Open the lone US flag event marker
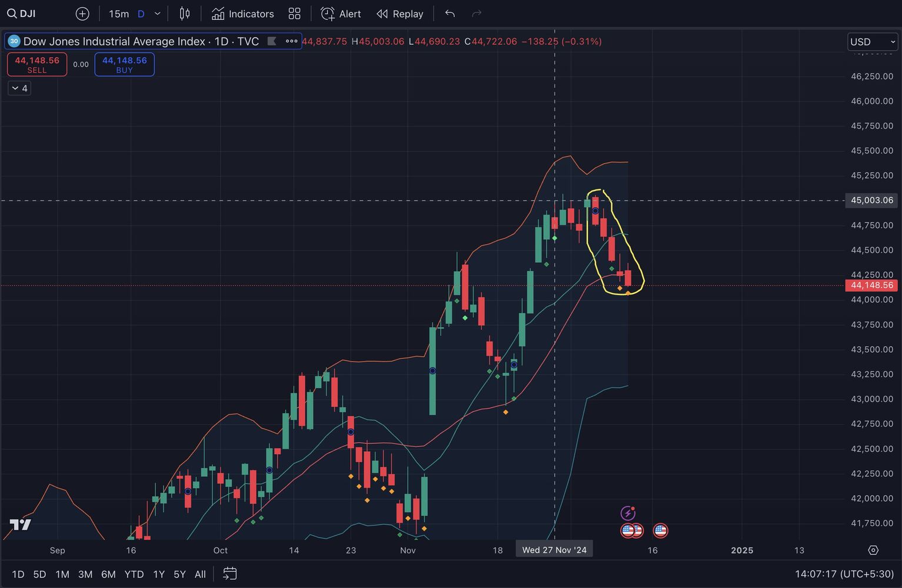The image size is (902, 588). [x=660, y=530]
